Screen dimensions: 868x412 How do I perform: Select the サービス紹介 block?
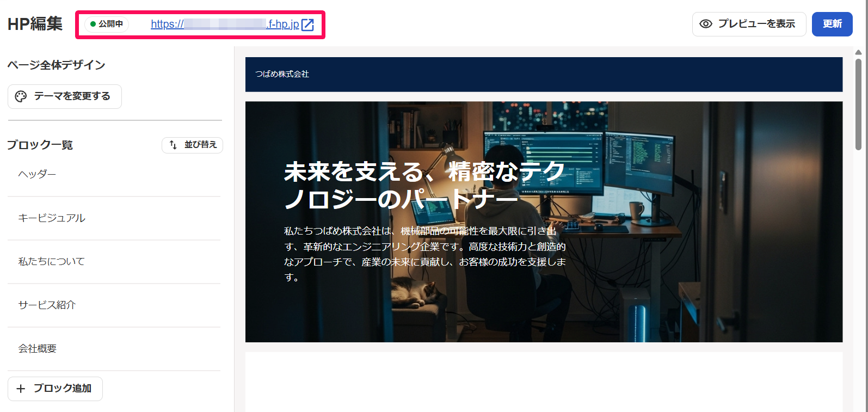[114, 305]
